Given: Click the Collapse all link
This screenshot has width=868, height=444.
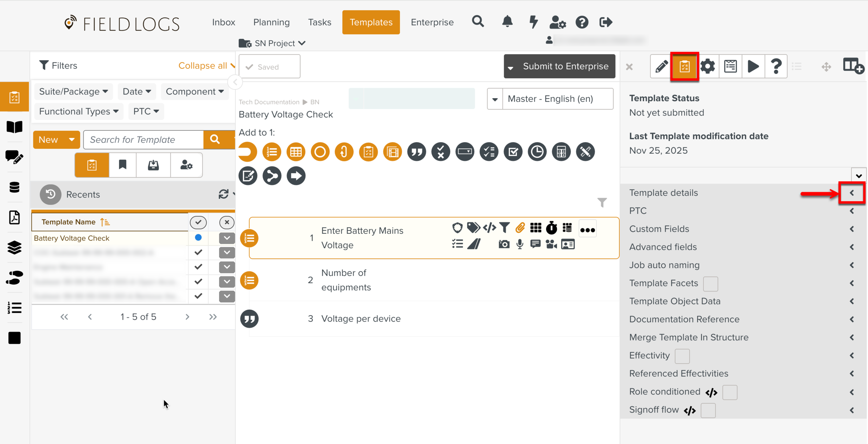Looking at the screenshot, I should [x=203, y=66].
